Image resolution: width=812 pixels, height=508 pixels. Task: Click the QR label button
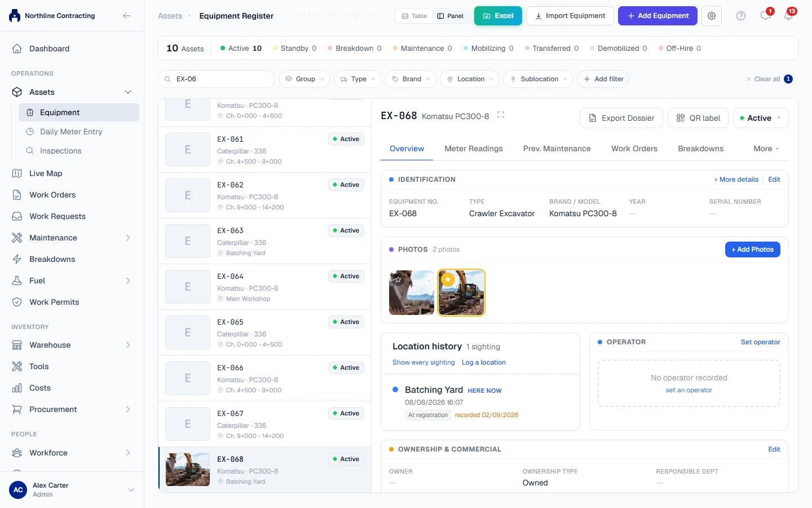(x=698, y=118)
